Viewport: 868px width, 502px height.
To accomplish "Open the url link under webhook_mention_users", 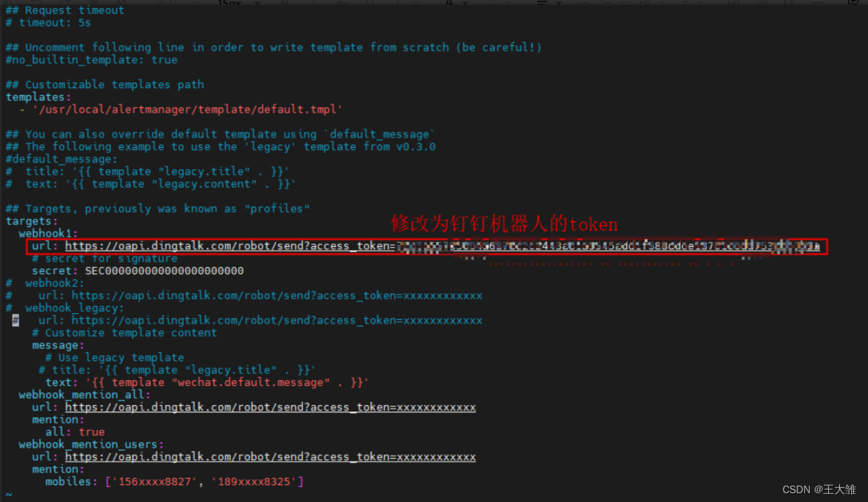I will click(270, 456).
